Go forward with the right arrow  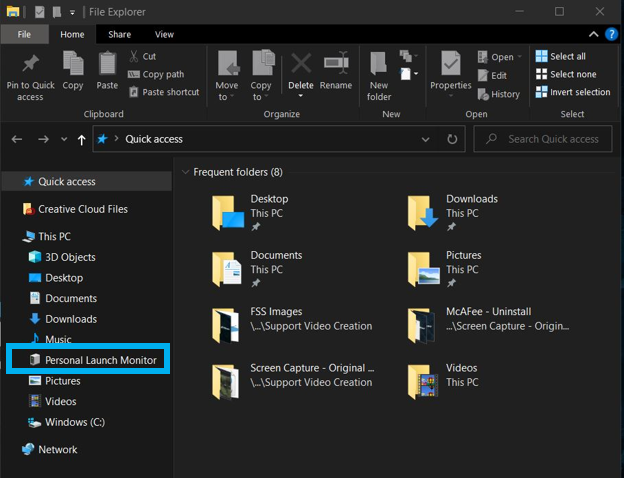[43, 139]
